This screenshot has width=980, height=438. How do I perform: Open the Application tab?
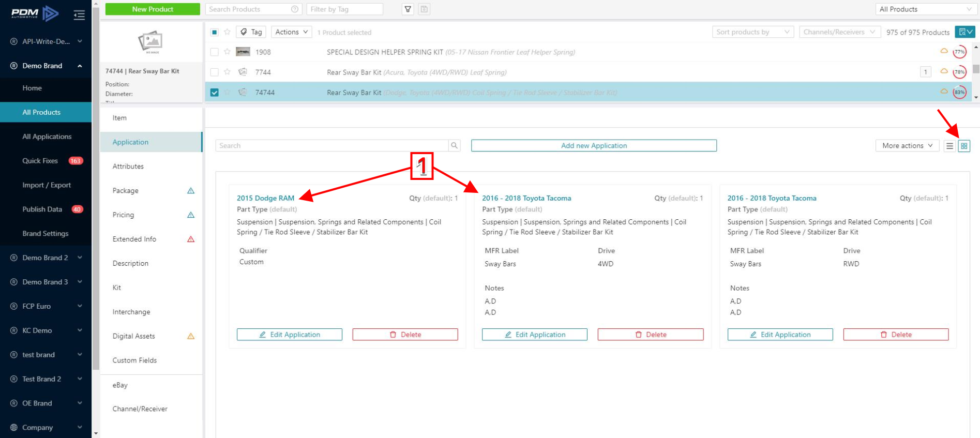[150, 142]
